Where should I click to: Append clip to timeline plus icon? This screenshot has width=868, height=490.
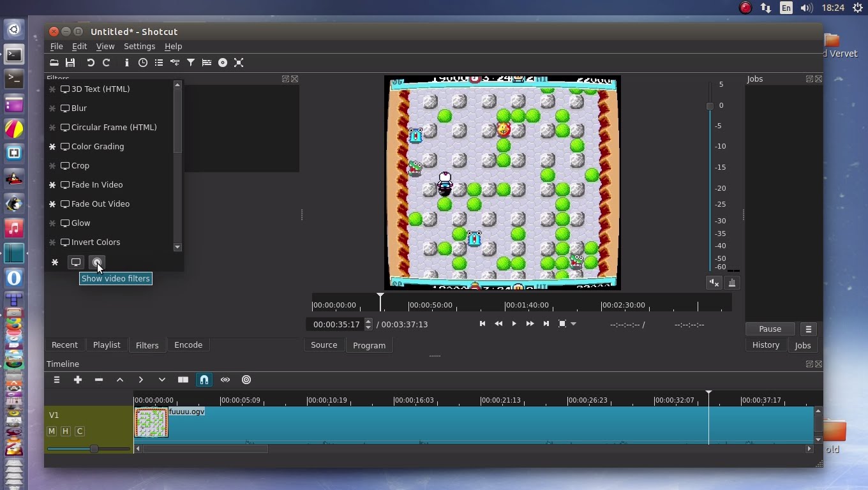coord(78,380)
